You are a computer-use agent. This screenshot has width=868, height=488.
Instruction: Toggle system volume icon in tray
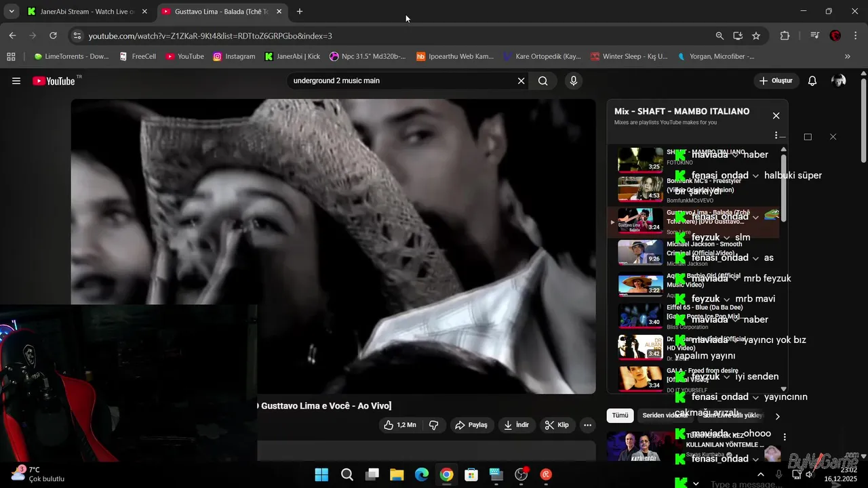tap(808, 474)
